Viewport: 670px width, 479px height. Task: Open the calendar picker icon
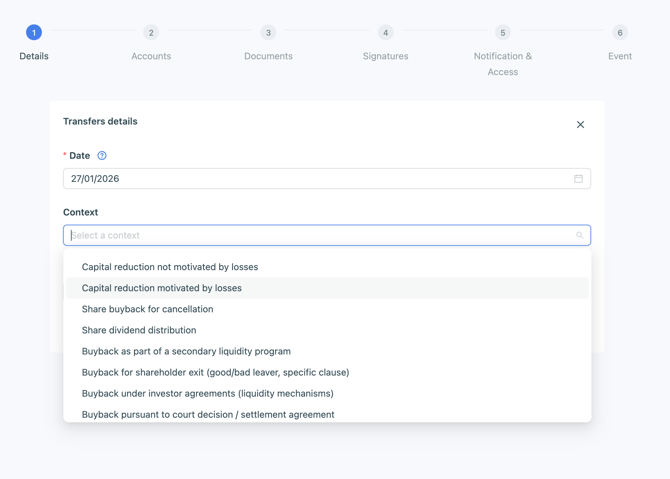point(578,179)
